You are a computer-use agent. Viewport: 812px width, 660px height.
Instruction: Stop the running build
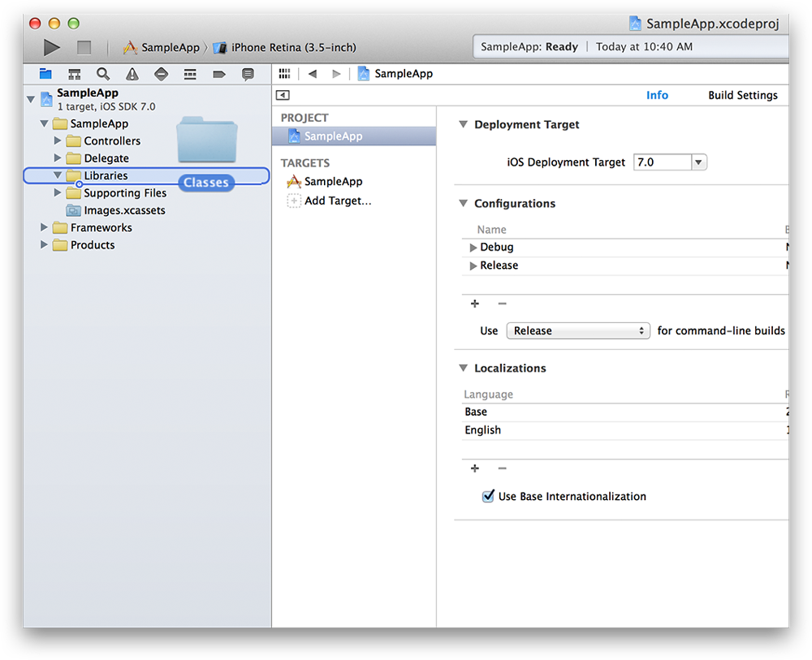[84, 47]
